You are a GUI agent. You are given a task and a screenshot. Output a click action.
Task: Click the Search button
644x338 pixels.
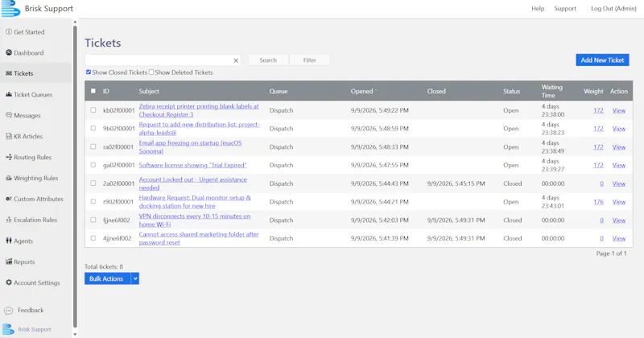coord(268,60)
